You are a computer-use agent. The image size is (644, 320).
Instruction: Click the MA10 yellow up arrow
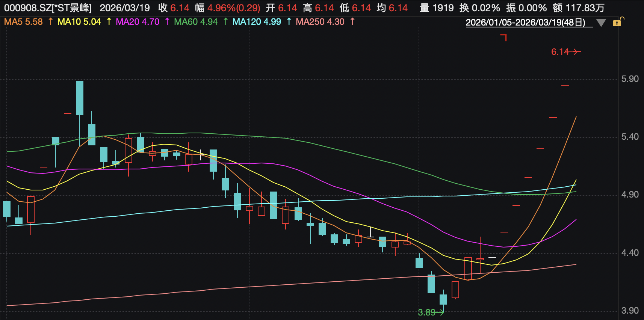point(109,22)
